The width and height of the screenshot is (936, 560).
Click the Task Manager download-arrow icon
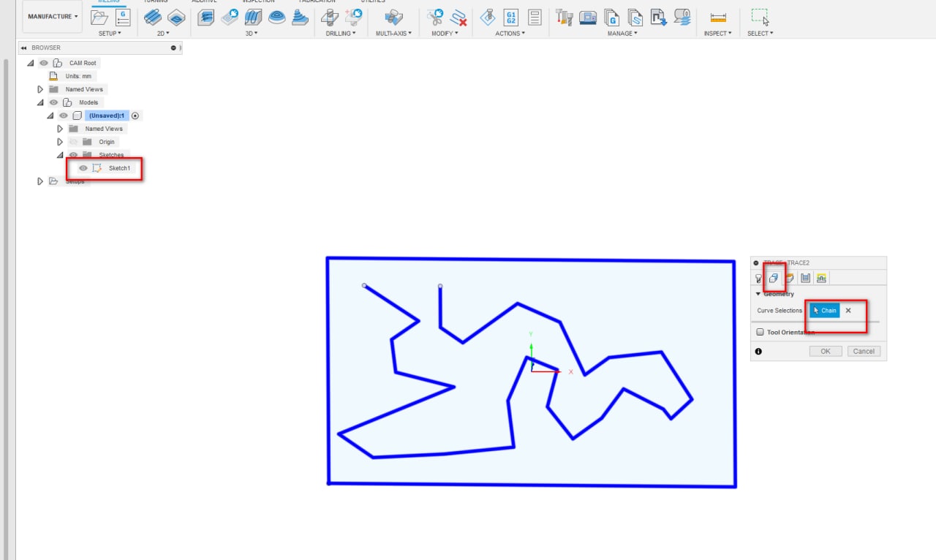[x=658, y=18]
